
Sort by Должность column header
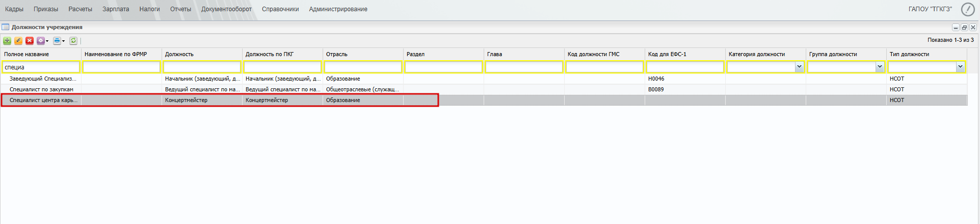202,54
